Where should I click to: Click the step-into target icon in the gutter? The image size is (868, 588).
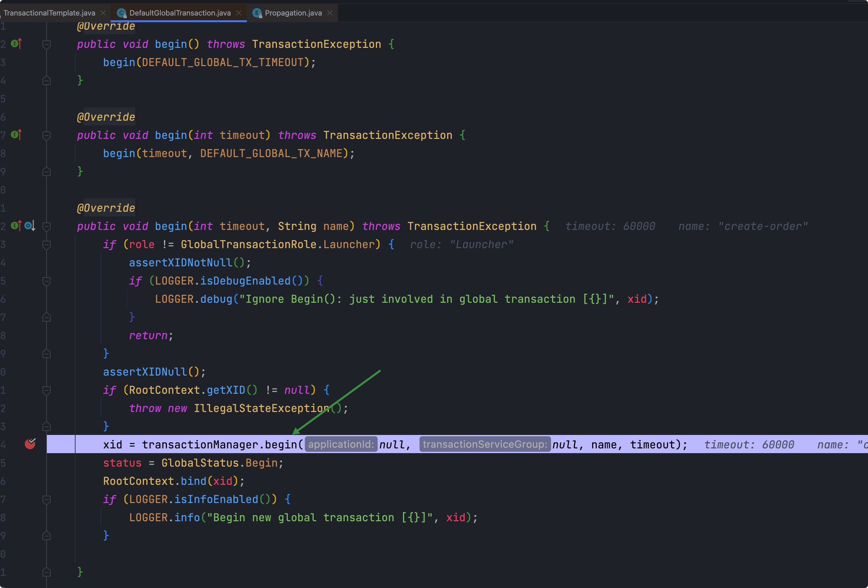[x=29, y=226]
